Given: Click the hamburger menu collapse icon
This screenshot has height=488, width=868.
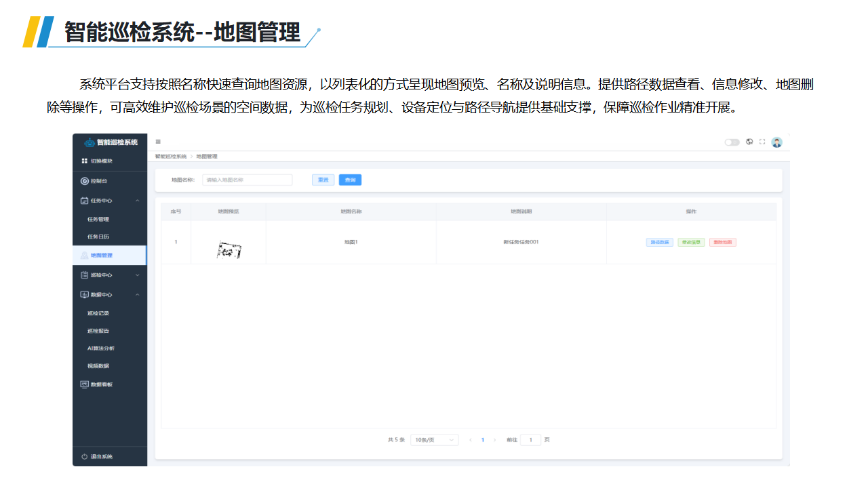Looking at the screenshot, I should click(158, 142).
